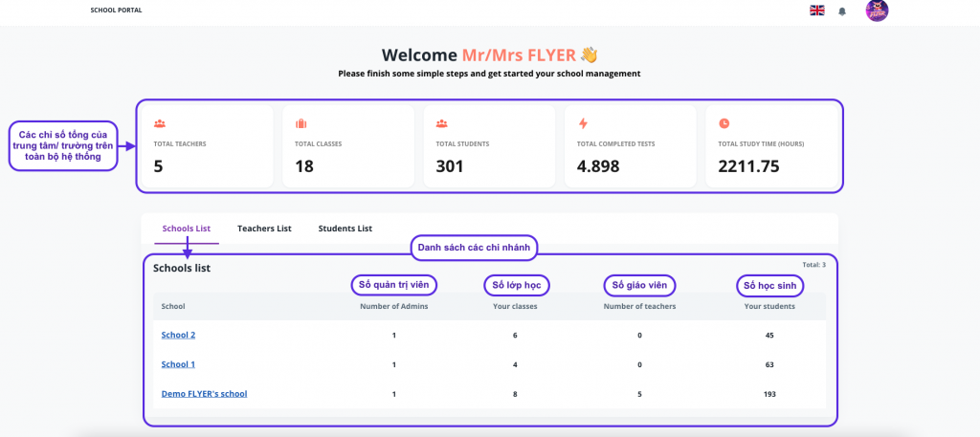980x437 pixels.
Task: Click the Total Teachers people icon
Action: coord(160,123)
